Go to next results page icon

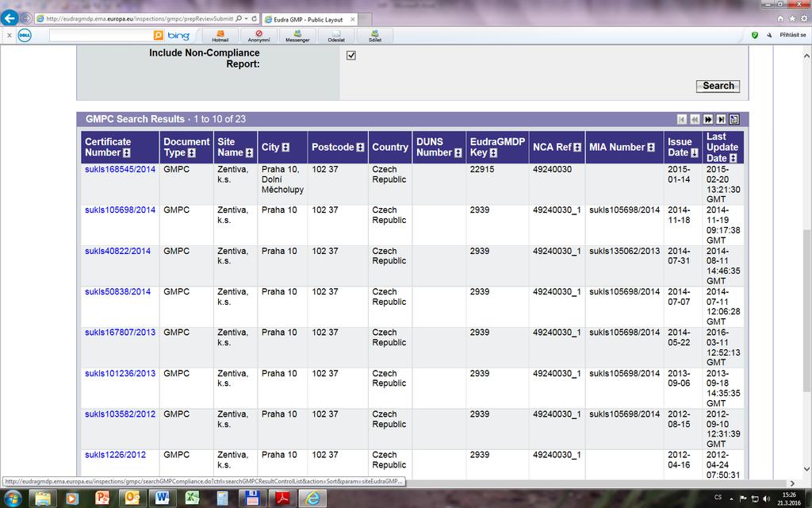click(x=708, y=119)
